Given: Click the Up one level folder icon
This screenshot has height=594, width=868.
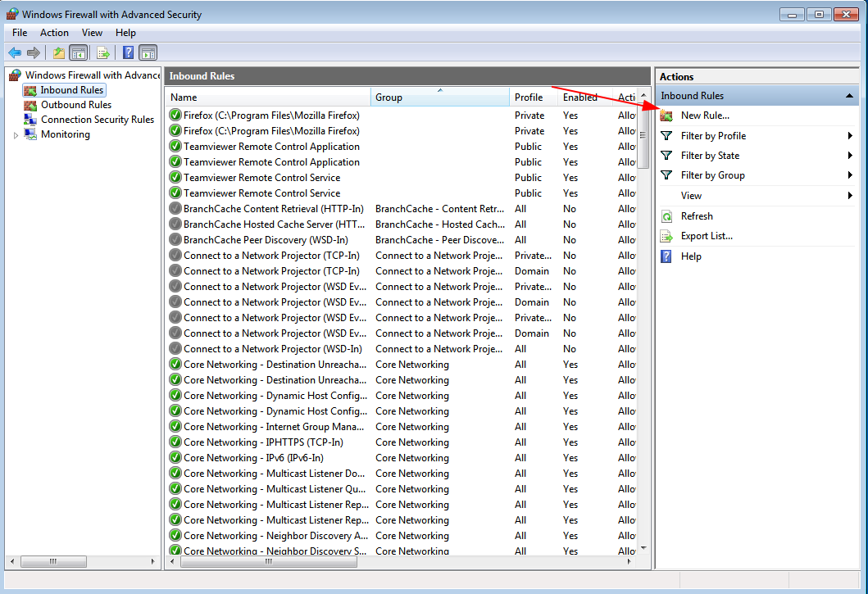Looking at the screenshot, I should (59, 53).
